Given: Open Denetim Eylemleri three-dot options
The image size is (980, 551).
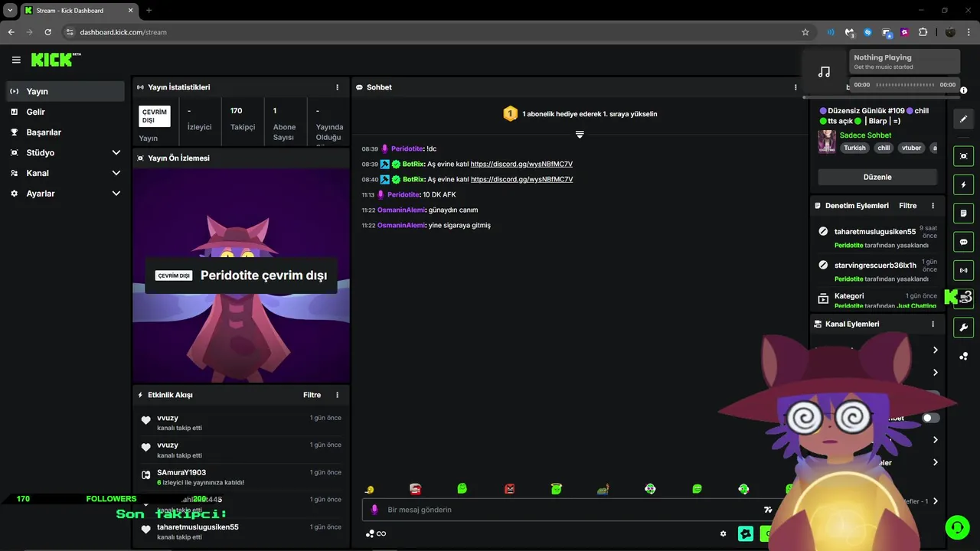Looking at the screenshot, I should (x=933, y=206).
